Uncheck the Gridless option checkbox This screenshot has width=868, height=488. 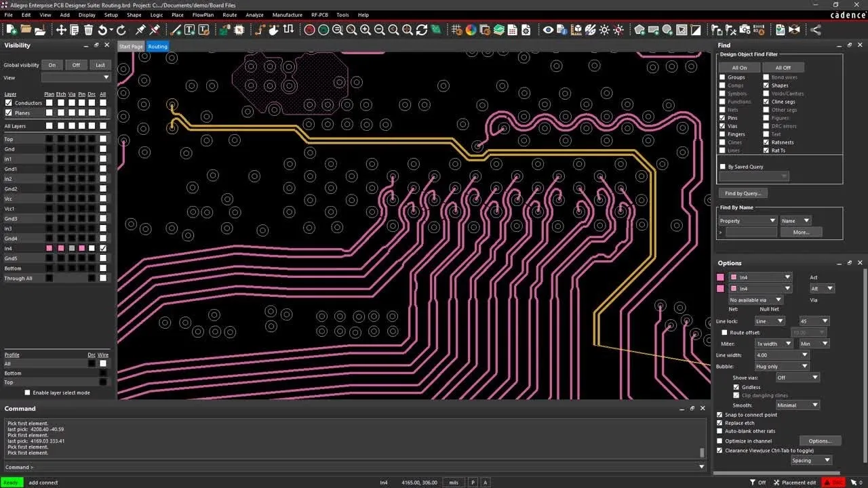(736, 387)
